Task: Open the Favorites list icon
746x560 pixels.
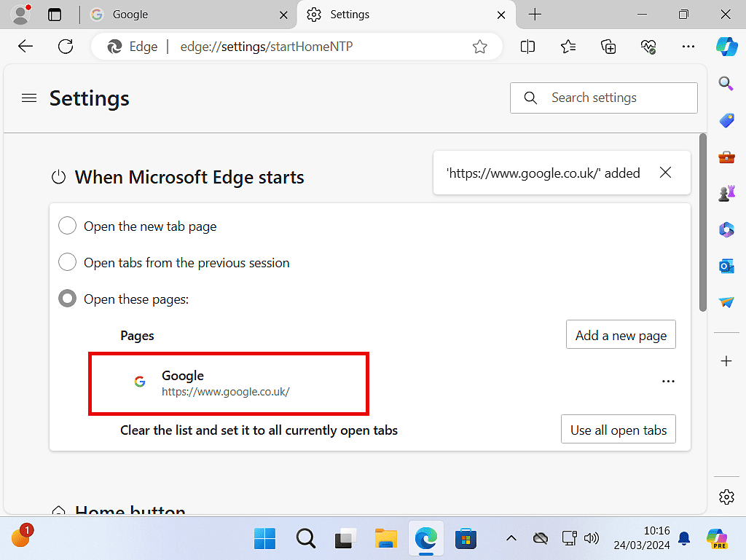Action: [568, 47]
